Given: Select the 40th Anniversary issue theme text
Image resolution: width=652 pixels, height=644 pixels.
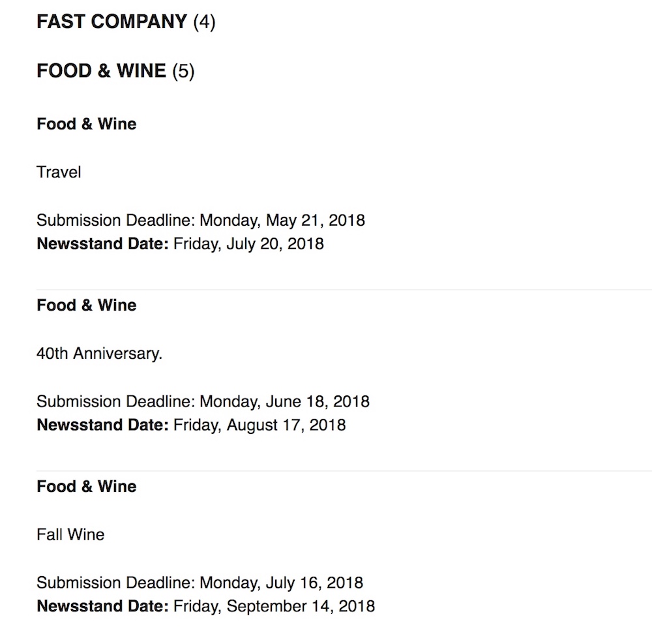Looking at the screenshot, I should click(x=99, y=354).
